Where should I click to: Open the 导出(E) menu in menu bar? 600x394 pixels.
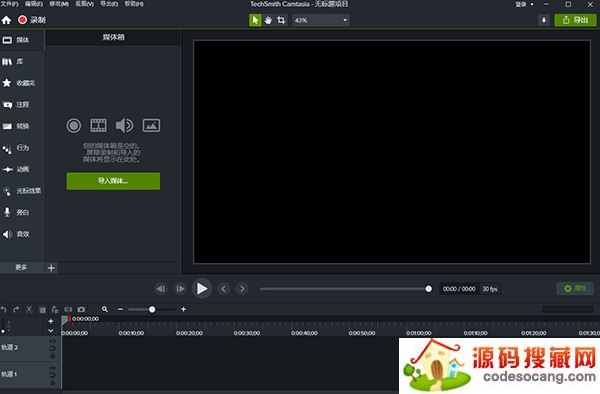pos(109,4)
